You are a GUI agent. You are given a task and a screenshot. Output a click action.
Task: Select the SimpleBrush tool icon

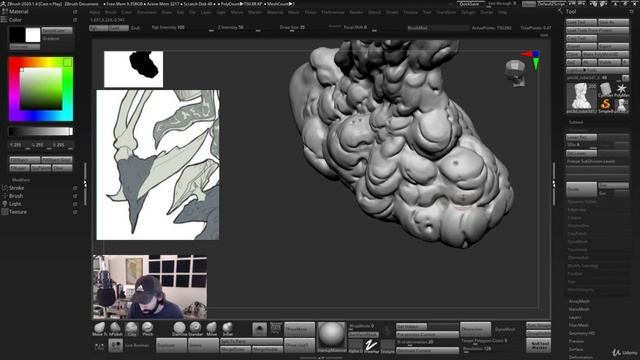(606, 105)
